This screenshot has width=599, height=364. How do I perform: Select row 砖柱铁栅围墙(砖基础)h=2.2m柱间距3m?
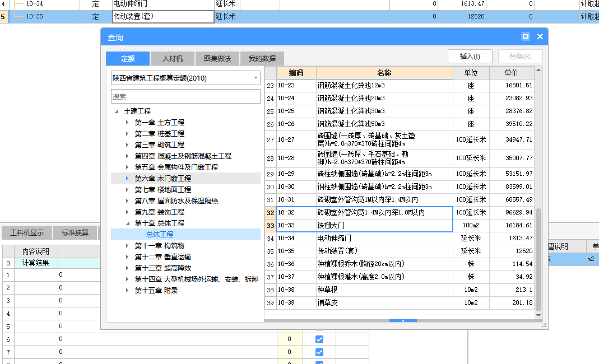(x=399, y=174)
